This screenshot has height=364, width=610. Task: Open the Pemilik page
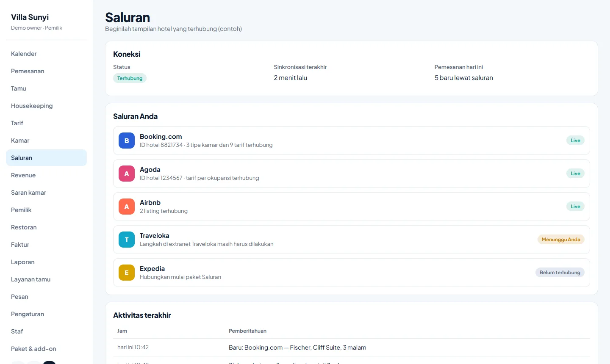46,210
